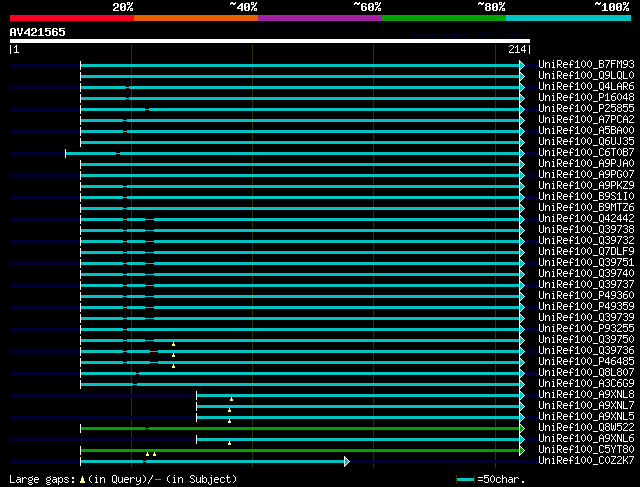
Task: Click the UniRef100_P49359 label
Action: (x=586, y=307)
